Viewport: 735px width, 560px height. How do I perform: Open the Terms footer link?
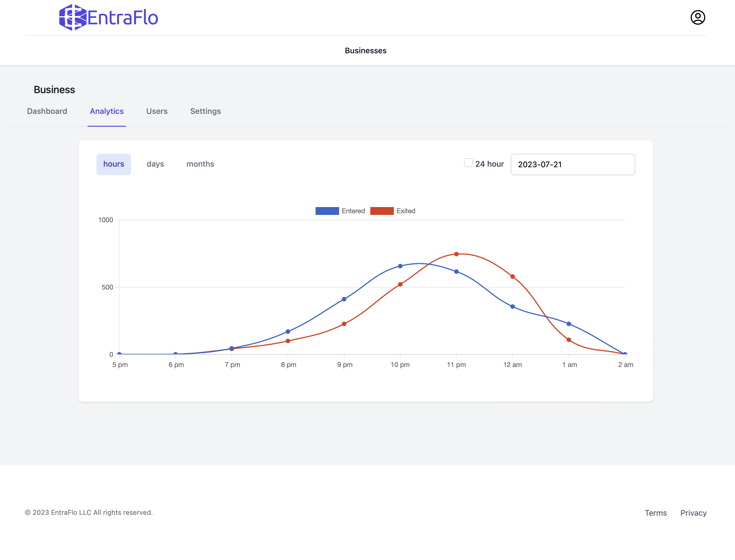tap(655, 513)
